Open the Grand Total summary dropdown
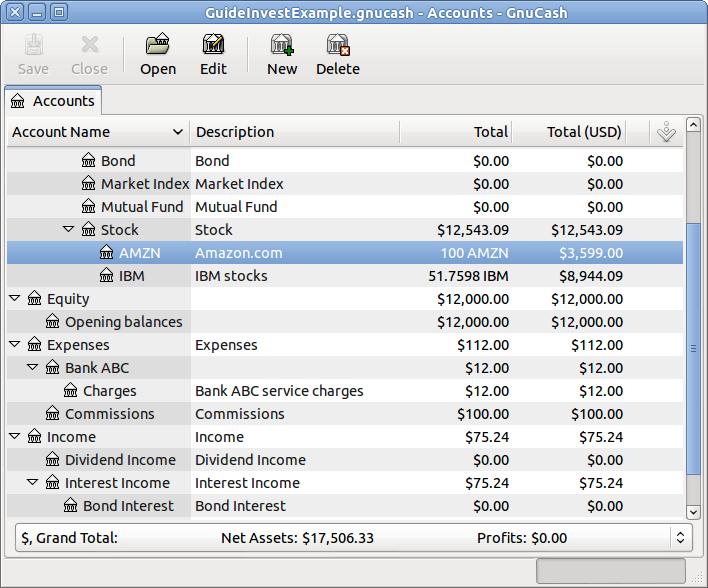The width and height of the screenshot is (708, 588). pyautogui.click(x=680, y=538)
